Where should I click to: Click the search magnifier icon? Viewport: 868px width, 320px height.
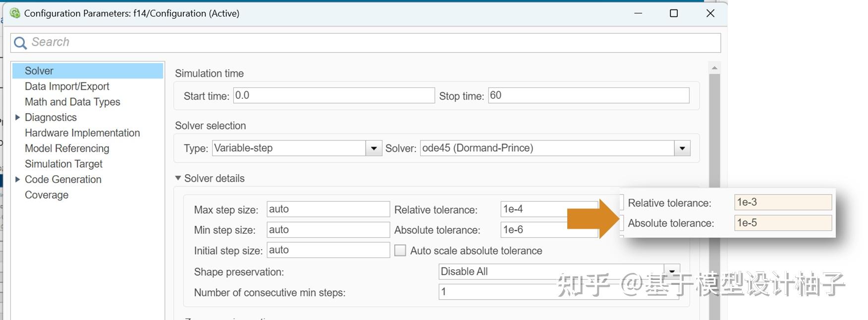point(20,43)
